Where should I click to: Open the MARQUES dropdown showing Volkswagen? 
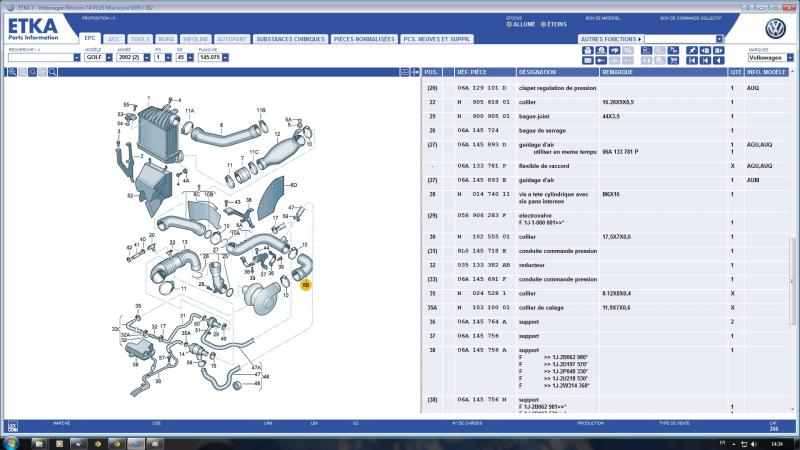point(790,58)
